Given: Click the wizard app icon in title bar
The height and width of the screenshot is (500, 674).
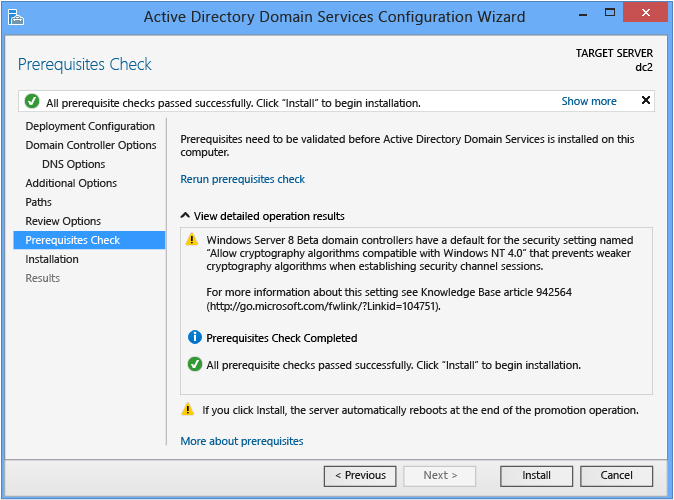Looking at the screenshot, I should coord(15,17).
